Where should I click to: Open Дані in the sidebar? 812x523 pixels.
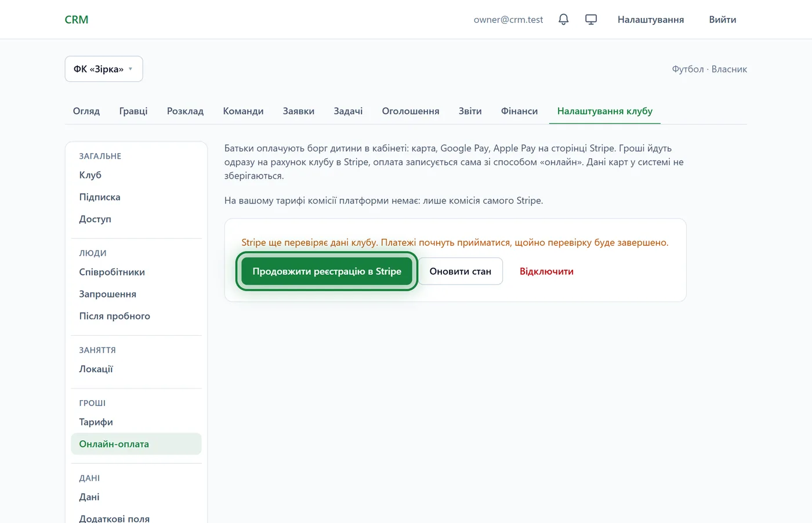click(136, 497)
